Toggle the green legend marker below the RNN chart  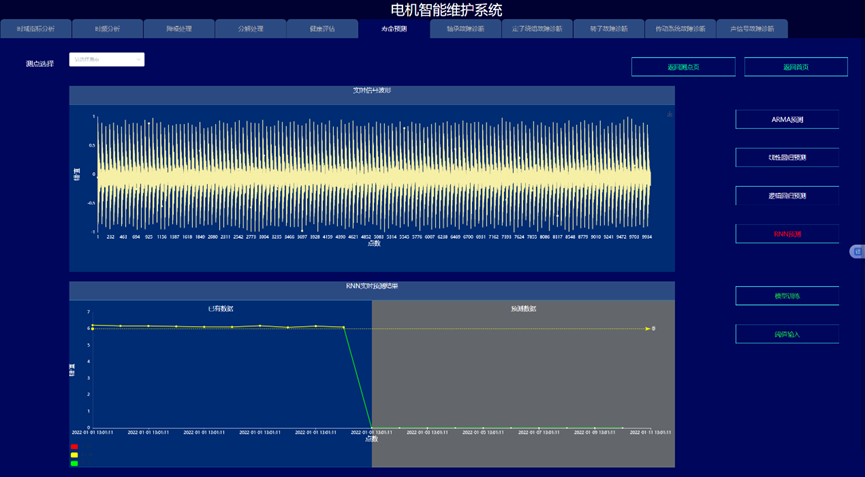point(74,463)
